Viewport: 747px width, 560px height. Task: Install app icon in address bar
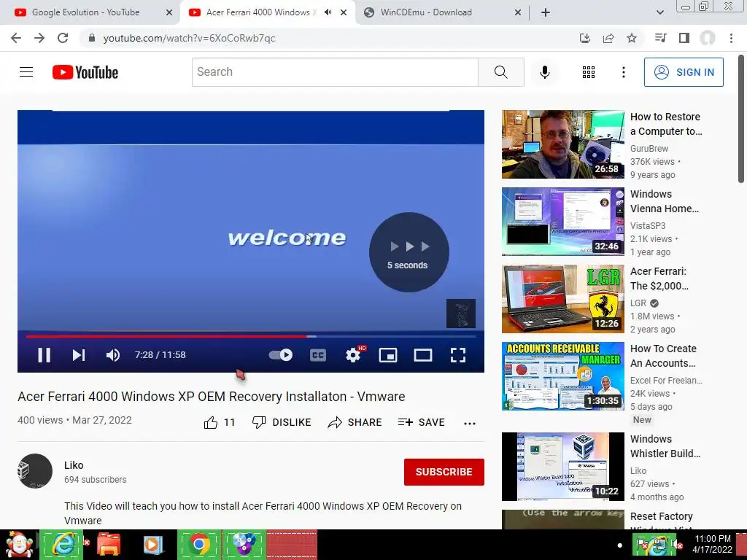[x=584, y=38]
